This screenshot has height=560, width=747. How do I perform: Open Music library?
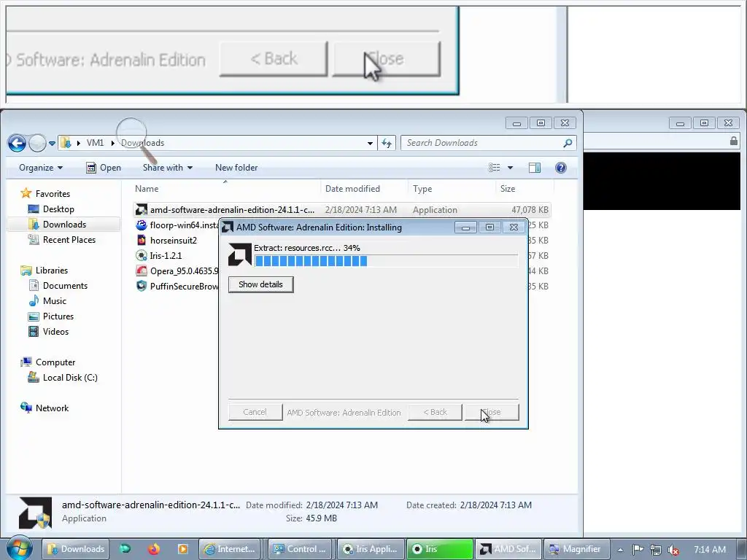[x=47, y=301]
